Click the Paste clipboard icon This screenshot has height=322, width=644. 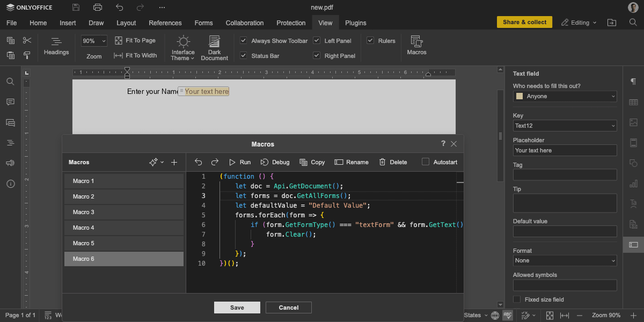coord(11,55)
